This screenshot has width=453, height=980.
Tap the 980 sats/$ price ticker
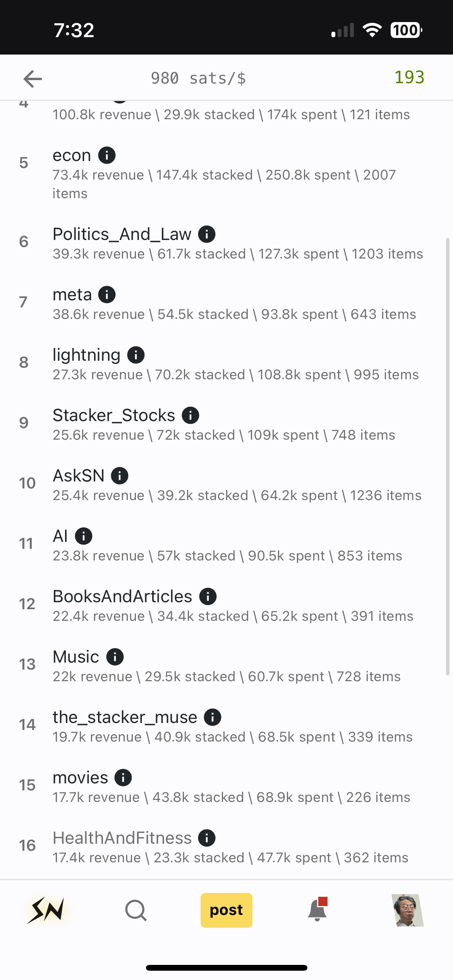tap(198, 79)
